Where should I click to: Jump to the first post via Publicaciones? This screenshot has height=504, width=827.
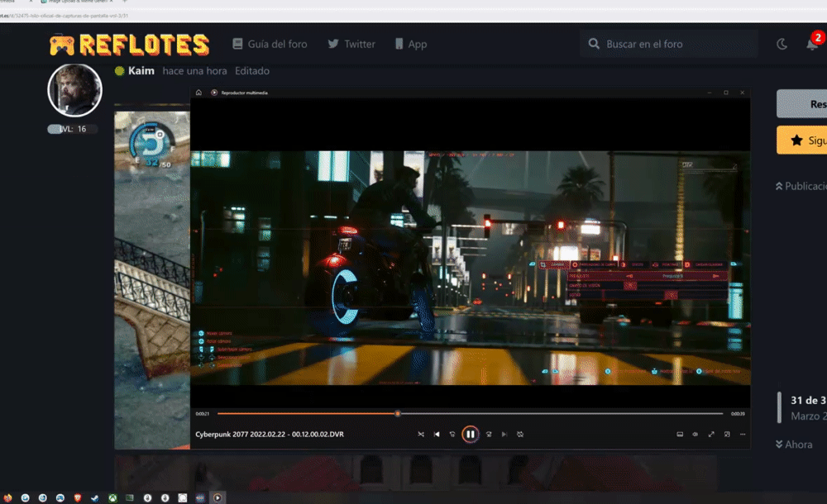pyautogui.click(x=801, y=186)
